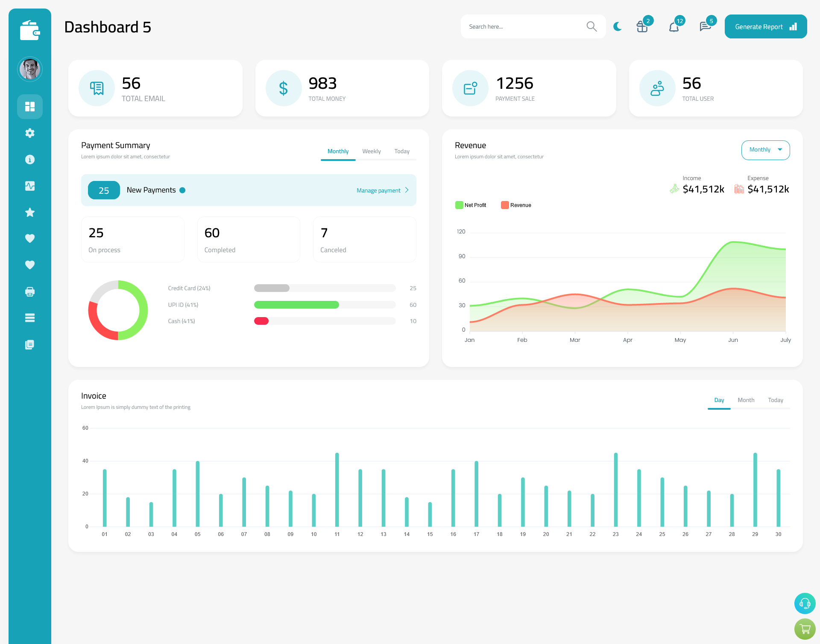The image size is (820, 644).
Task: Toggle dark mode with moon icon
Action: [x=618, y=26]
